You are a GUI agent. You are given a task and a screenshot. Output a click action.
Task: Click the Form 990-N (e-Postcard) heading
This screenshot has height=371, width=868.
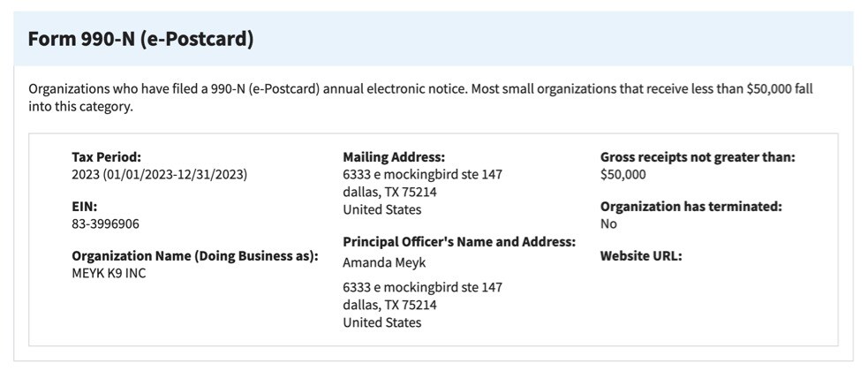point(140,40)
